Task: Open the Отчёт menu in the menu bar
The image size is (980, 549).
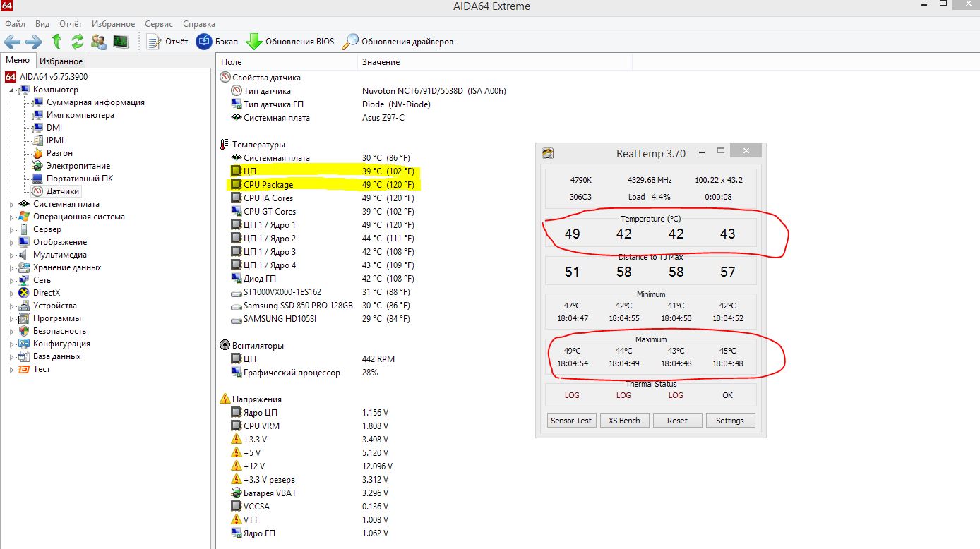Action: (71, 24)
